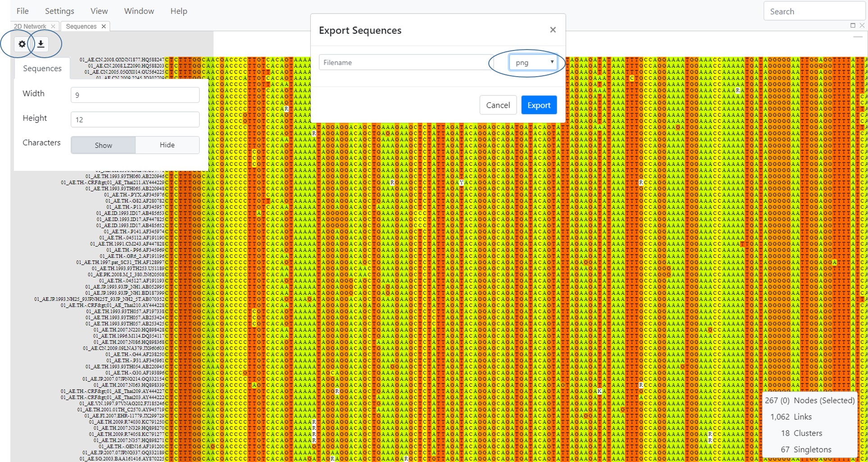Open the Help menu
868x462 pixels.
click(178, 11)
